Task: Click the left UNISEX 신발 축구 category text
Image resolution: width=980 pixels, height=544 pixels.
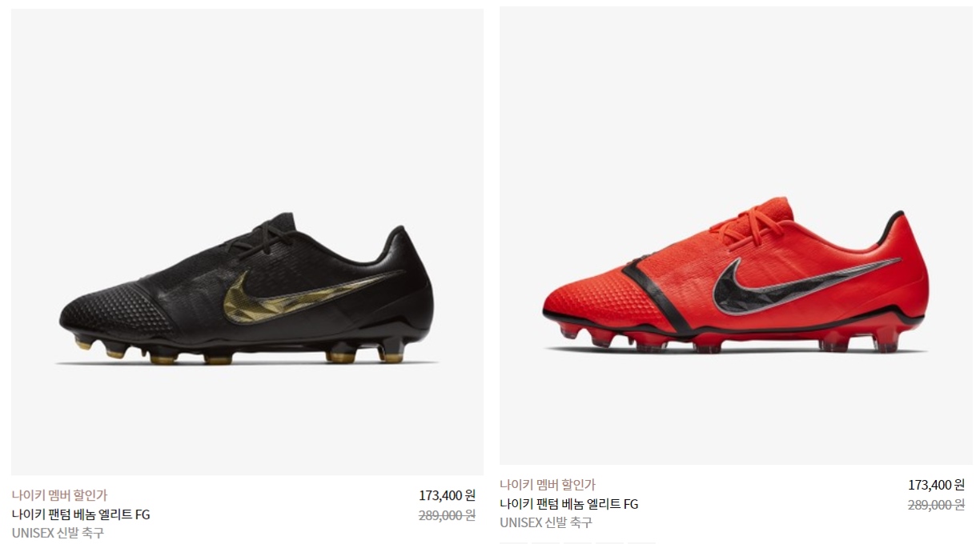Action: 58,533
